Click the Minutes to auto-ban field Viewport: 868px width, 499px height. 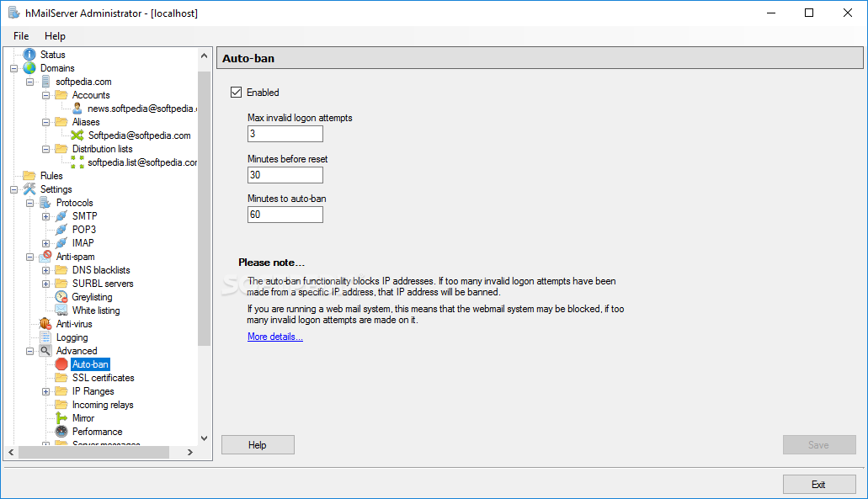pos(285,215)
